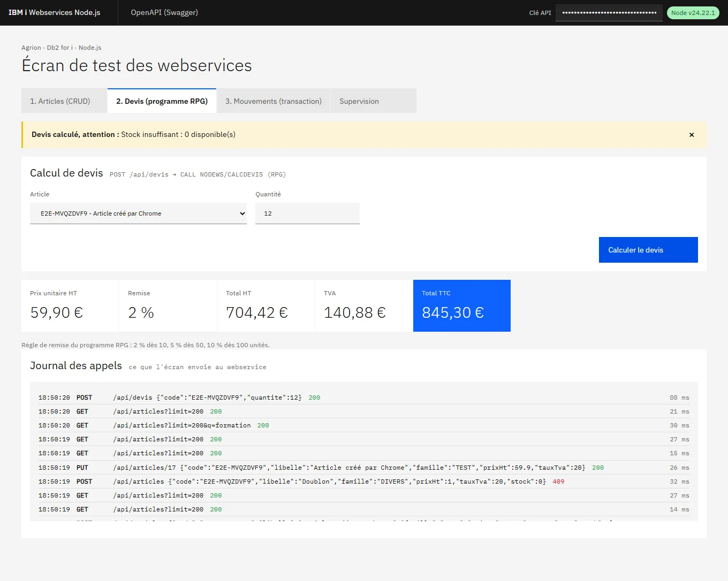Click the TVA value 140,88 €
The image size is (728, 581).
(355, 312)
